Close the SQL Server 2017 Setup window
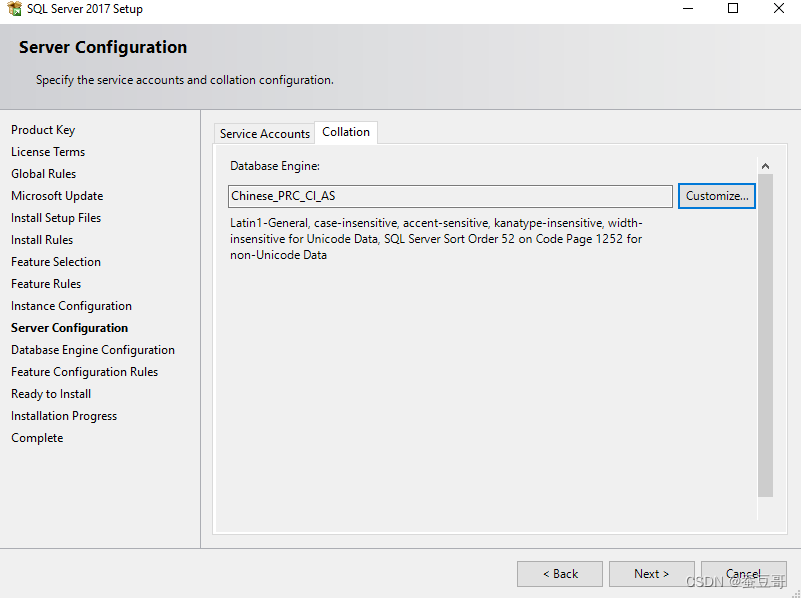The image size is (801, 598). [x=778, y=8]
